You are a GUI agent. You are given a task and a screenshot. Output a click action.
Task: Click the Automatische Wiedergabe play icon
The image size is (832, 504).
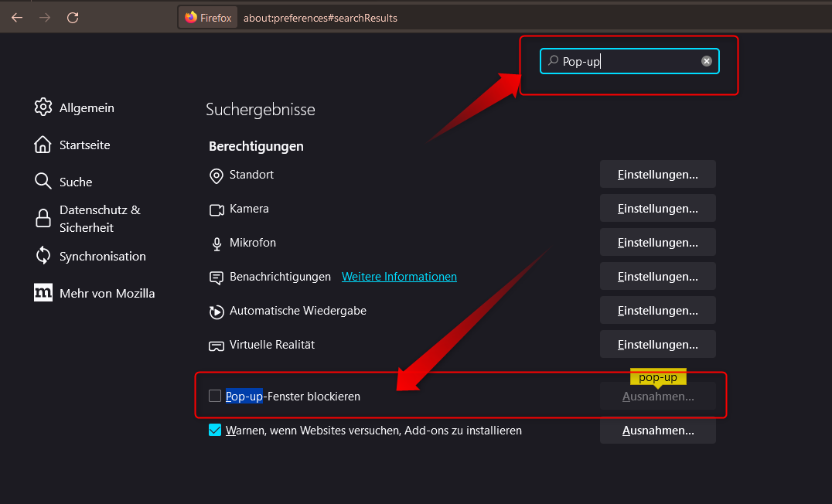217,312
